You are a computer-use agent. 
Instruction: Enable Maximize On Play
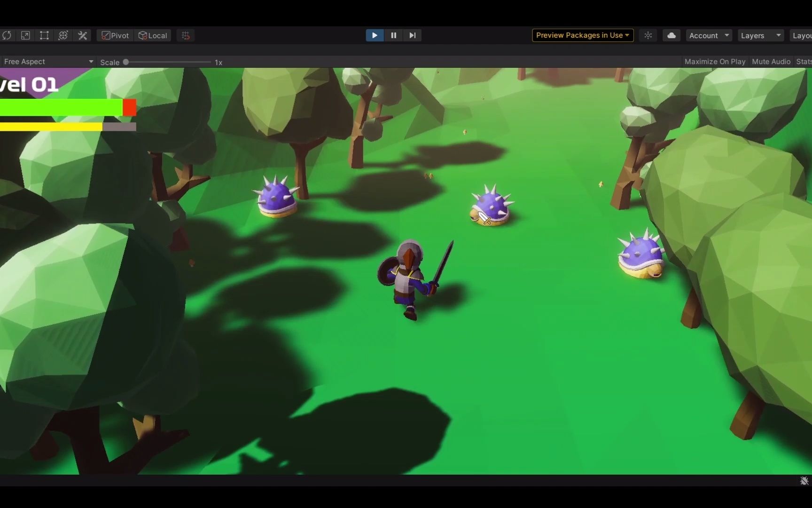tap(714, 62)
